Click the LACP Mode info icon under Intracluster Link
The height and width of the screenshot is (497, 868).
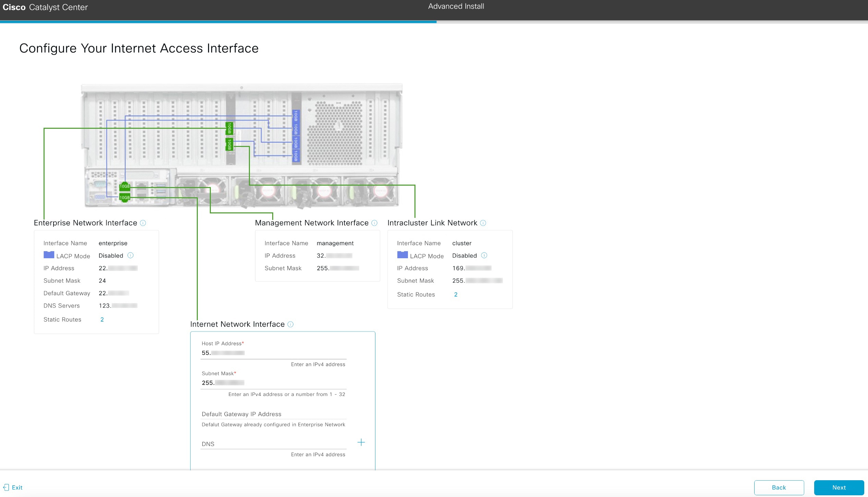(x=484, y=255)
